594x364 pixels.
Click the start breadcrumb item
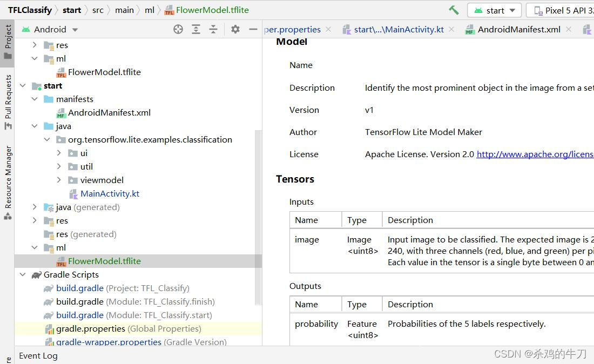coord(72,10)
